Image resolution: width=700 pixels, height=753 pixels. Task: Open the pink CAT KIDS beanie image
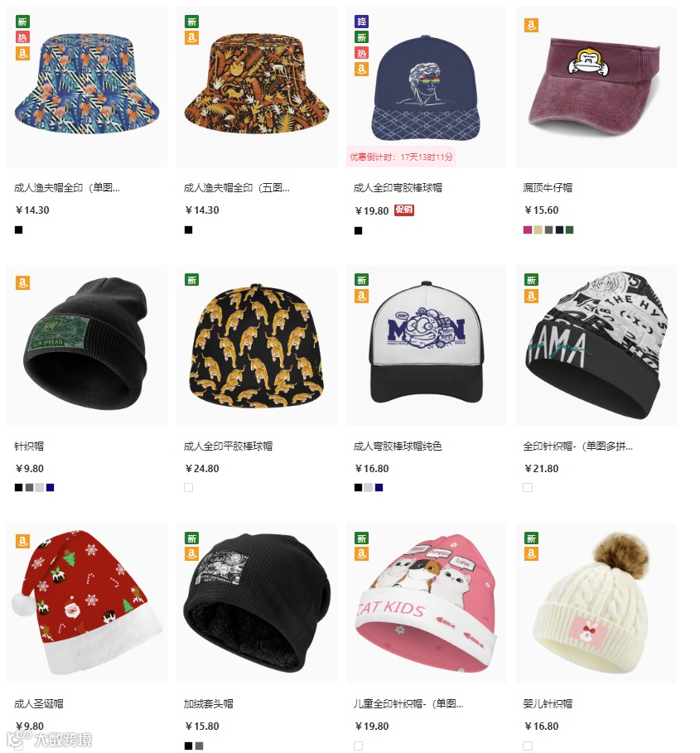tap(427, 603)
